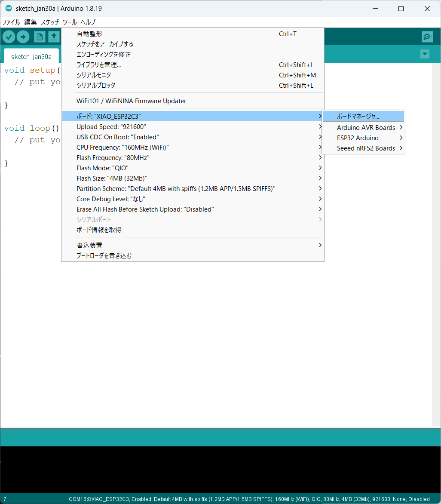The image size is (441, 504).
Task: Click the Open sketch up-arrow icon
Action: (x=54, y=37)
